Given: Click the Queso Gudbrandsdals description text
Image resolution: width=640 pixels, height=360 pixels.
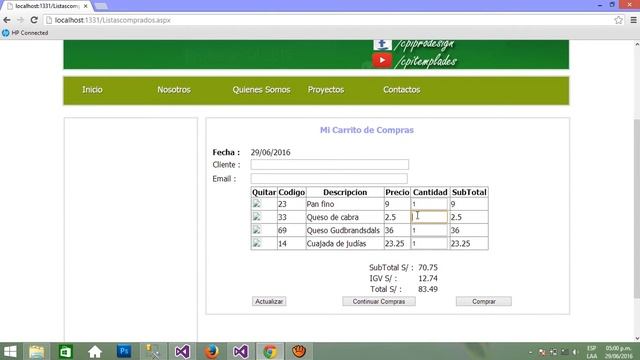Looking at the screenshot, I should 343,230.
